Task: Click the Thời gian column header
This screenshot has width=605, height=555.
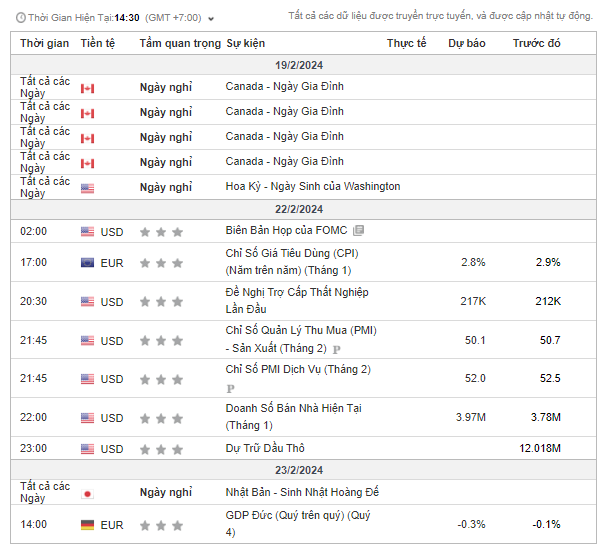Action: 44,44
